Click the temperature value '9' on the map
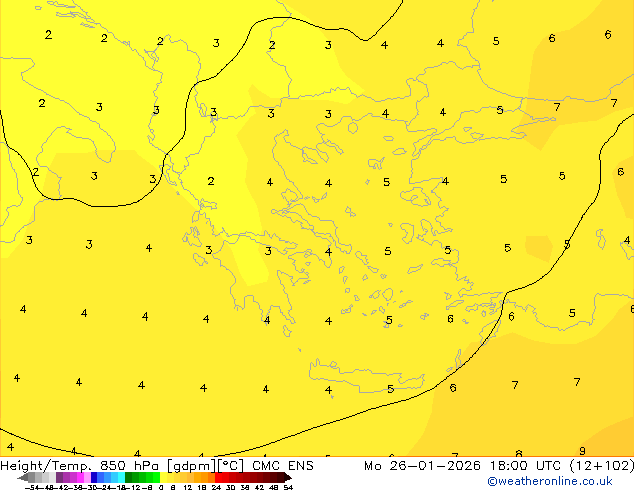Viewport: 634px width, 490px height. coord(582,451)
